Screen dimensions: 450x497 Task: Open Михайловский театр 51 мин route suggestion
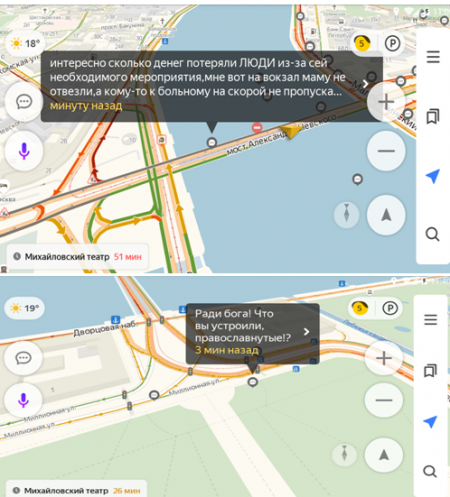click(x=77, y=257)
